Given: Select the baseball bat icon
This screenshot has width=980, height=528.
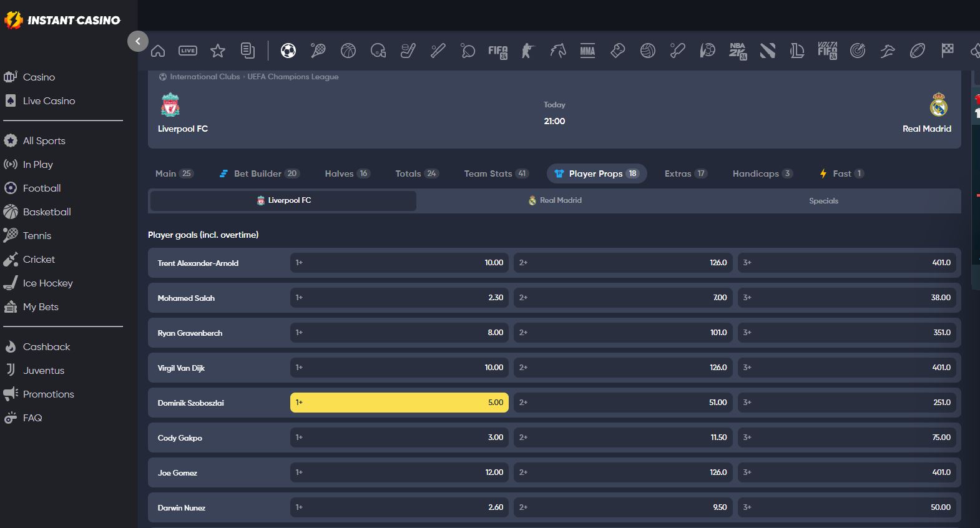Looking at the screenshot, I should pyautogui.click(x=438, y=51).
